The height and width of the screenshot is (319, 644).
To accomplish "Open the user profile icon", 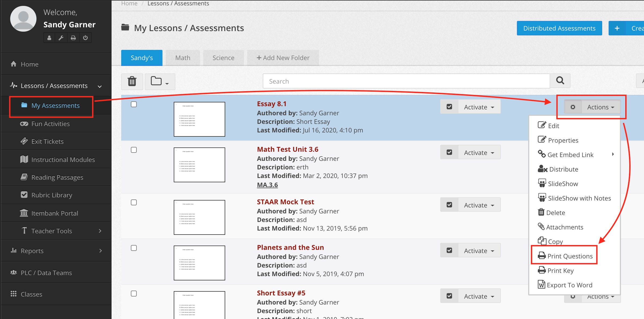I will click(x=49, y=38).
